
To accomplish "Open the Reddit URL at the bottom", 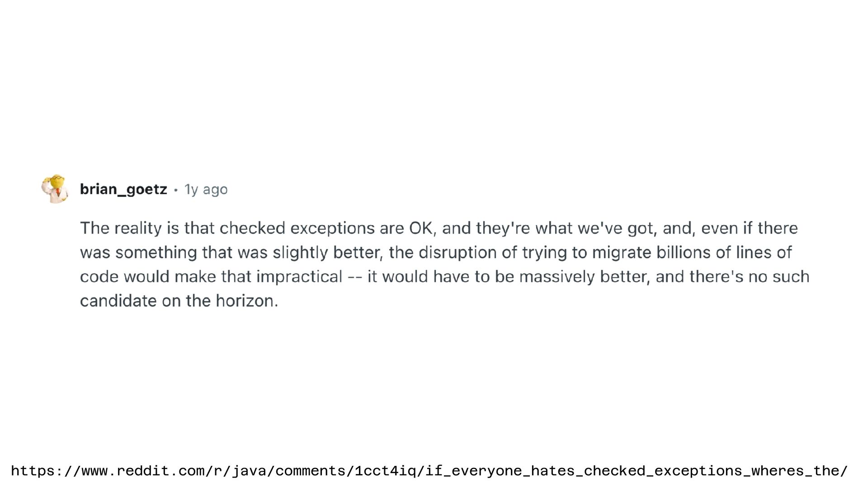I will pos(429,471).
